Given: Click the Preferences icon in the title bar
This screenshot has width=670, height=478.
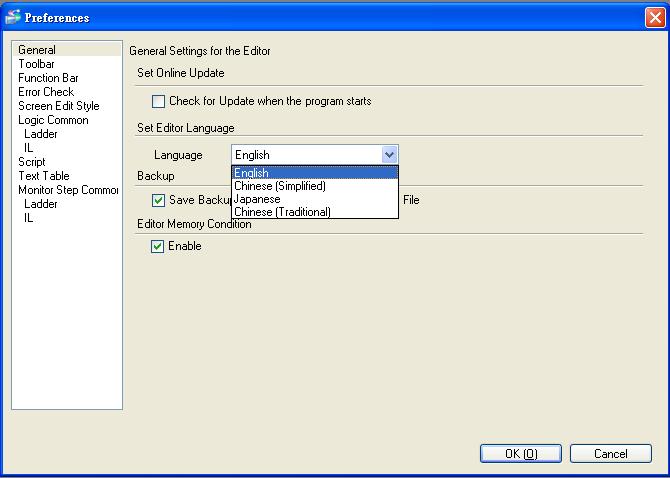Looking at the screenshot, I should [x=13, y=17].
